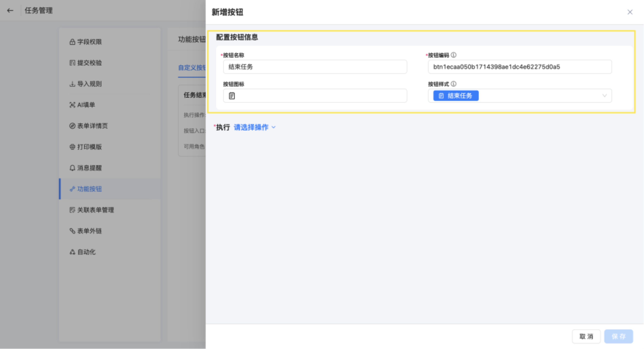Click the info icon beside 按钮编码
The width and height of the screenshot is (644, 349).
click(454, 55)
